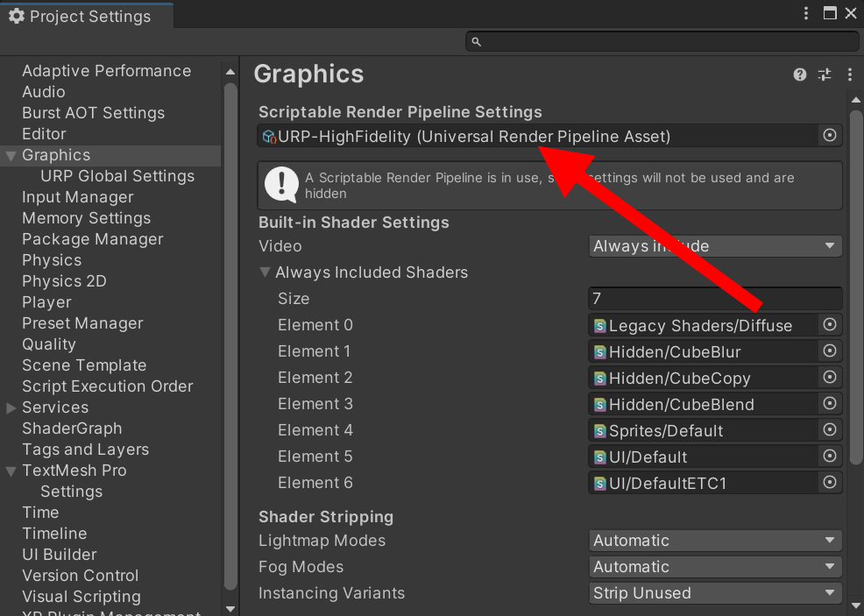This screenshot has height=616, width=864.
Task: Open the Graphics help documentation icon
Action: (x=799, y=74)
